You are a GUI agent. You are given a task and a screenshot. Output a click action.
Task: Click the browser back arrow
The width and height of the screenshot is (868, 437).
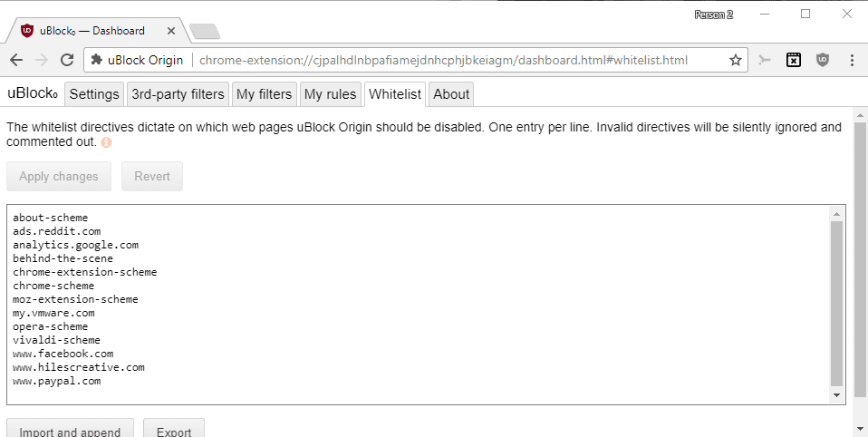click(16, 60)
